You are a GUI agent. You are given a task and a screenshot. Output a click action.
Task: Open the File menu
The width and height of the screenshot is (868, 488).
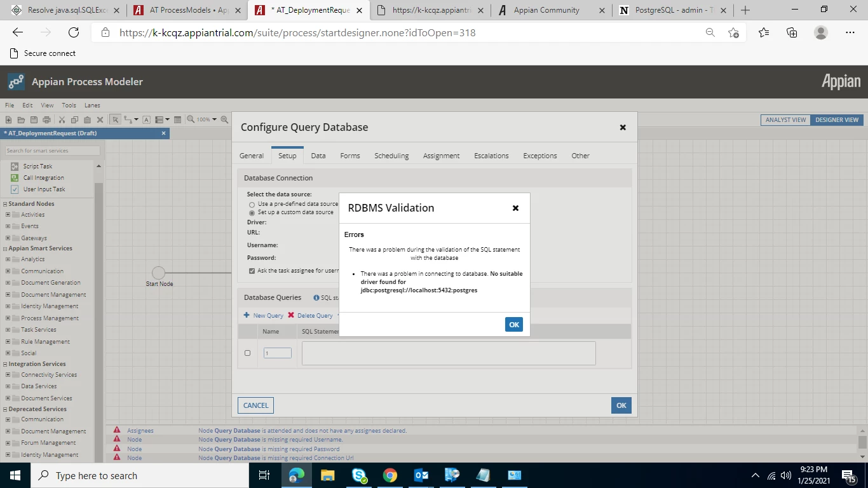(x=10, y=105)
